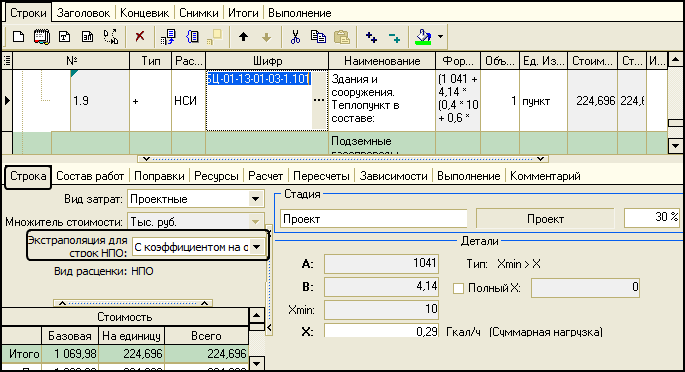Screen dimensions: 685x372
Task: Open the top Выполнение tab
Action: pyautogui.click(x=299, y=13)
